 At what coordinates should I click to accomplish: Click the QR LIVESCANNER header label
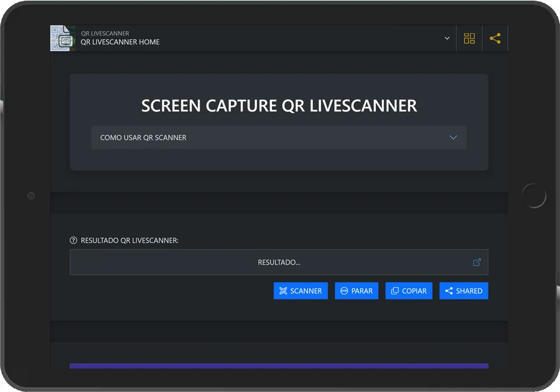(104, 33)
